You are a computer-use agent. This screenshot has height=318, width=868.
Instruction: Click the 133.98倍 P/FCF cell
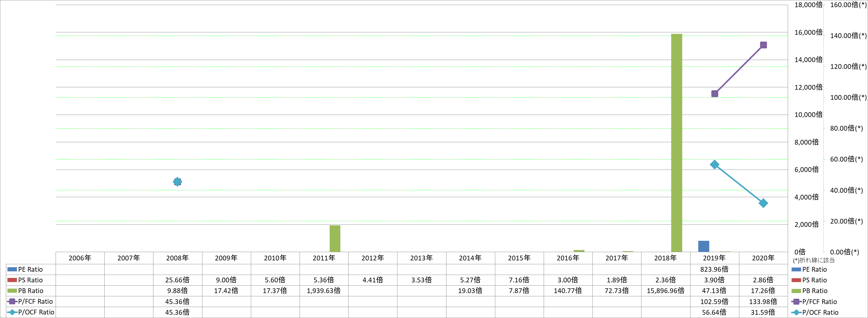pyautogui.click(x=763, y=301)
